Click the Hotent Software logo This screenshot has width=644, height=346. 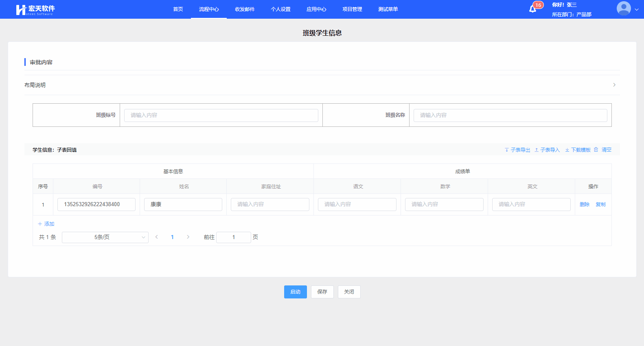(x=35, y=10)
